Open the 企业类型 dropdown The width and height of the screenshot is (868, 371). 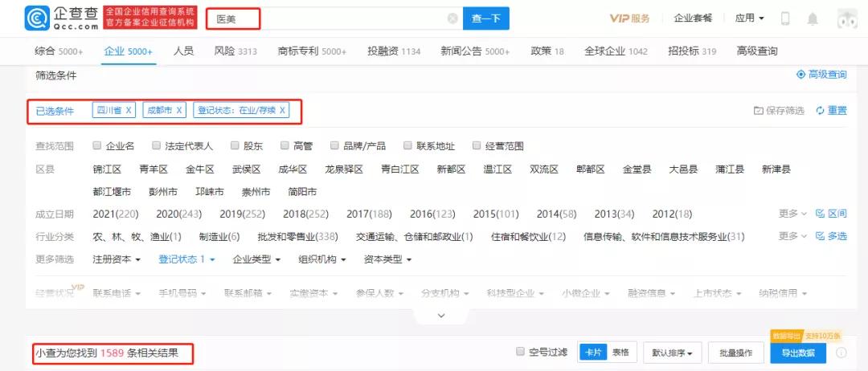tap(257, 259)
